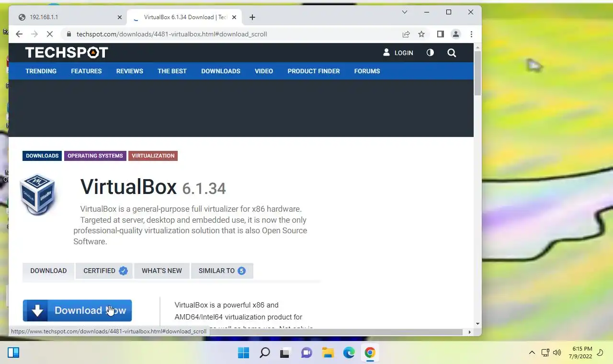Open Chrome side panel
The height and width of the screenshot is (364, 613).
point(441,34)
